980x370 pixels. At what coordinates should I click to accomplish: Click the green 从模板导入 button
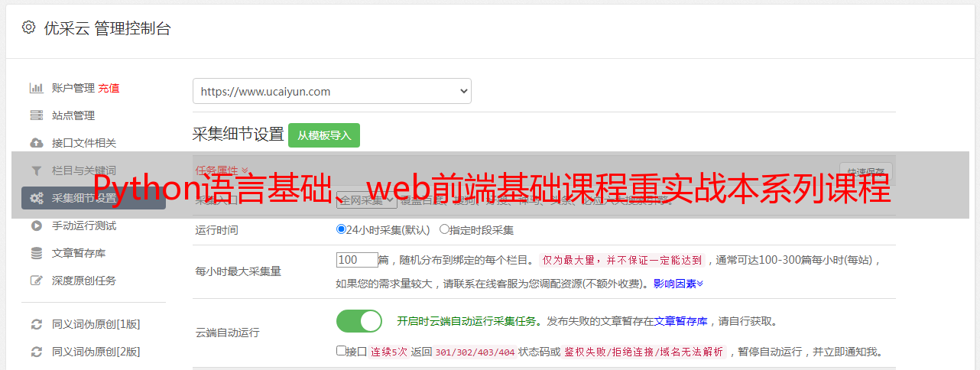(324, 135)
